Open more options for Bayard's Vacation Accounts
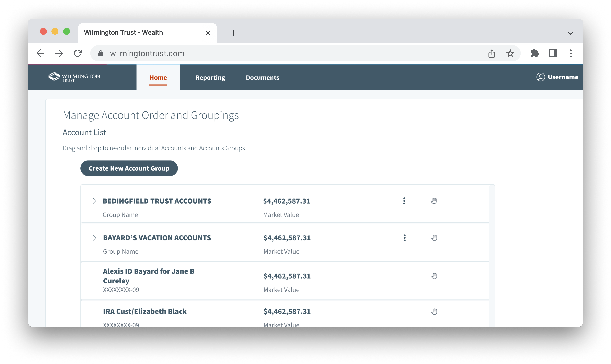Screen dimensions: 611x364 (405, 238)
